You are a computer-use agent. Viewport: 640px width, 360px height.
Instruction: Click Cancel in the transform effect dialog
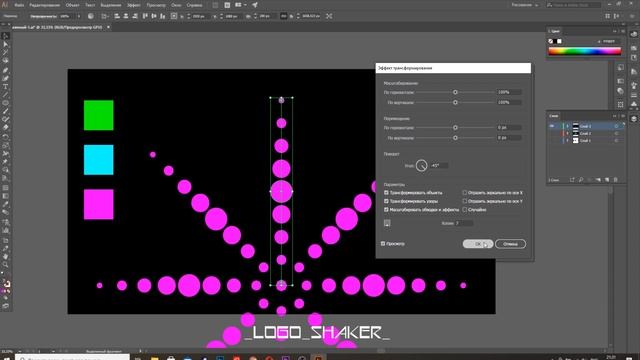pyautogui.click(x=510, y=244)
